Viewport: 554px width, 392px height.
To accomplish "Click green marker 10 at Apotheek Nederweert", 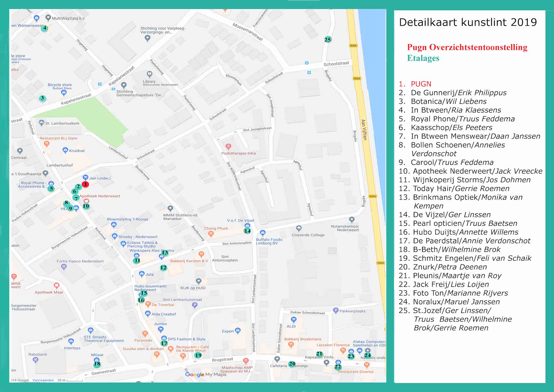I will pos(86,206).
